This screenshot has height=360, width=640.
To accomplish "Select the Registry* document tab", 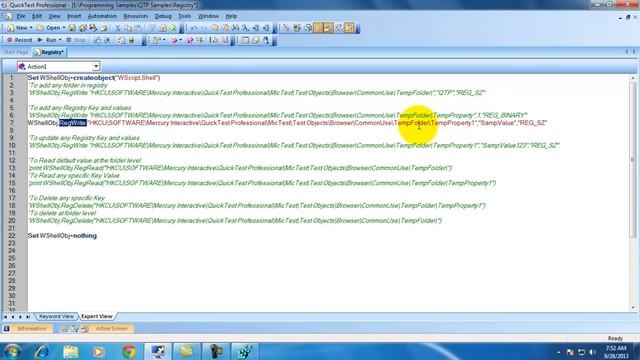I will tap(49, 52).
